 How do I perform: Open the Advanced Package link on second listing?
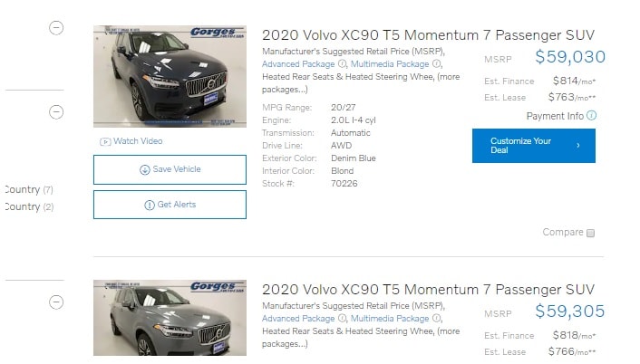(298, 319)
